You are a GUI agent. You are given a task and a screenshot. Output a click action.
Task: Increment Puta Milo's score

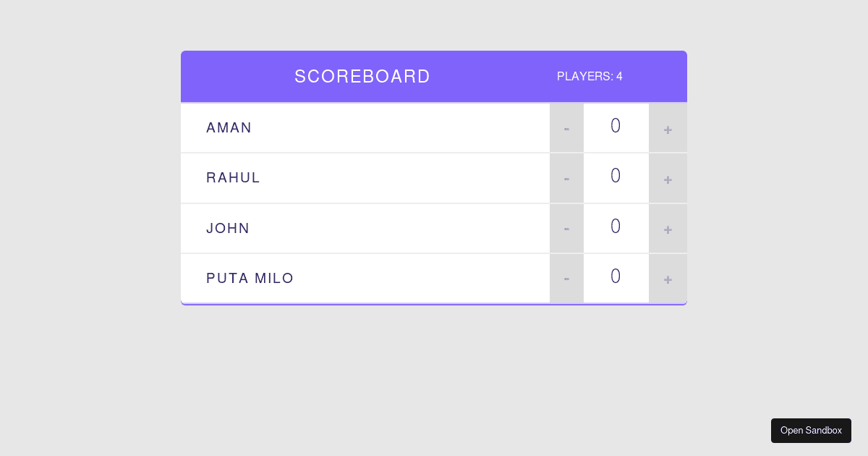[x=668, y=279]
